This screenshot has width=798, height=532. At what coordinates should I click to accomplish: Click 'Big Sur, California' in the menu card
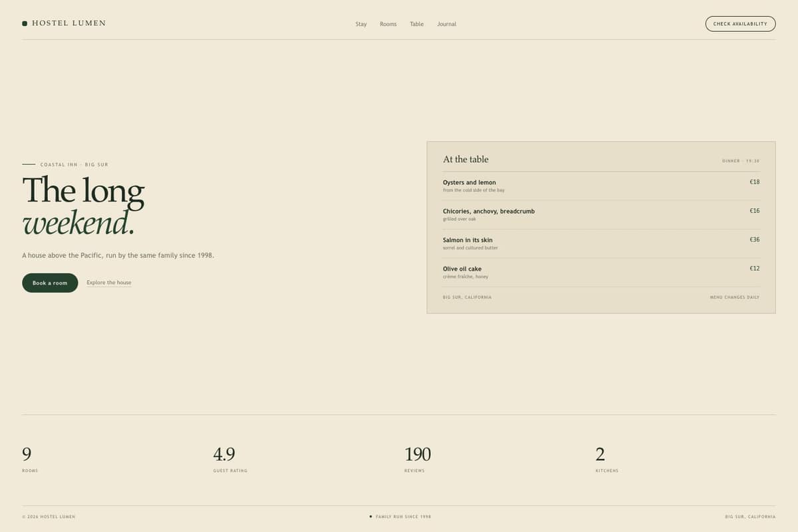(x=467, y=297)
